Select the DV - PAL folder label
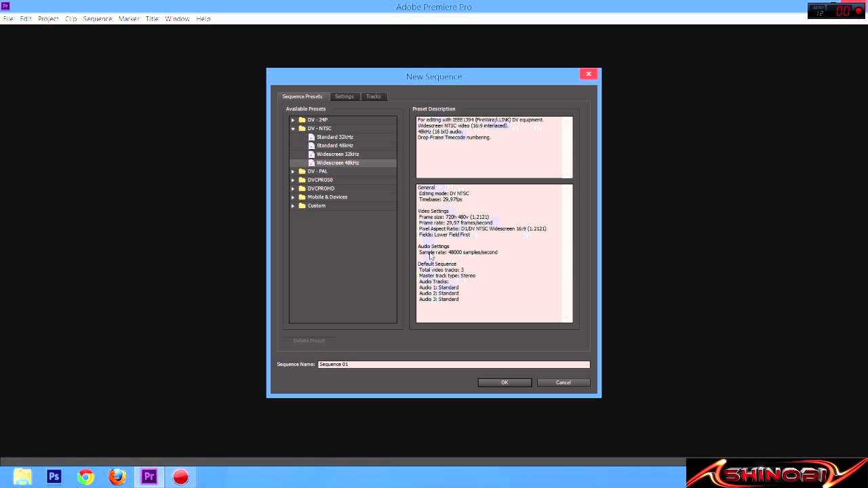The image size is (868, 488). tap(317, 171)
